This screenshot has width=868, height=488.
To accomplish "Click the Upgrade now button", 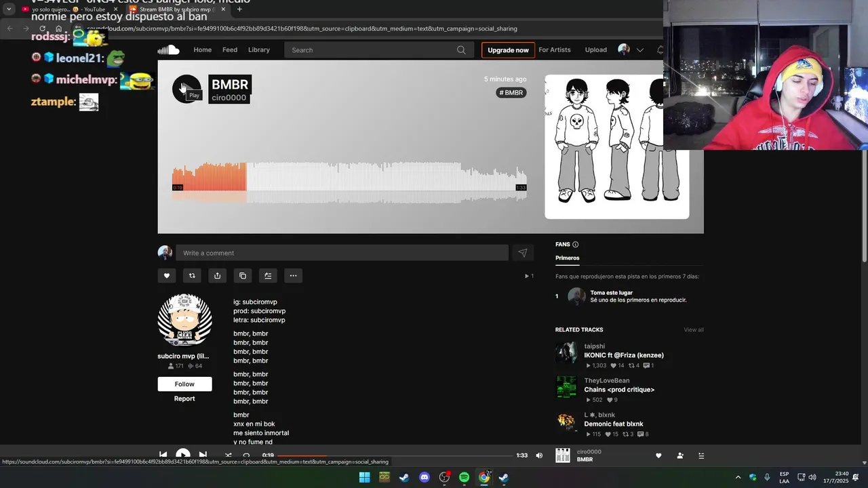I will pos(508,50).
